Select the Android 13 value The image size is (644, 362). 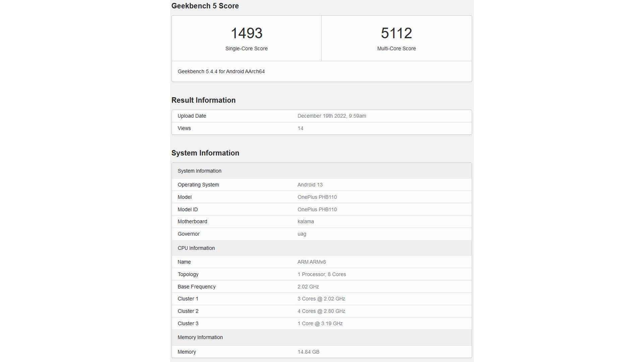pyautogui.click(x=310, y=185)
